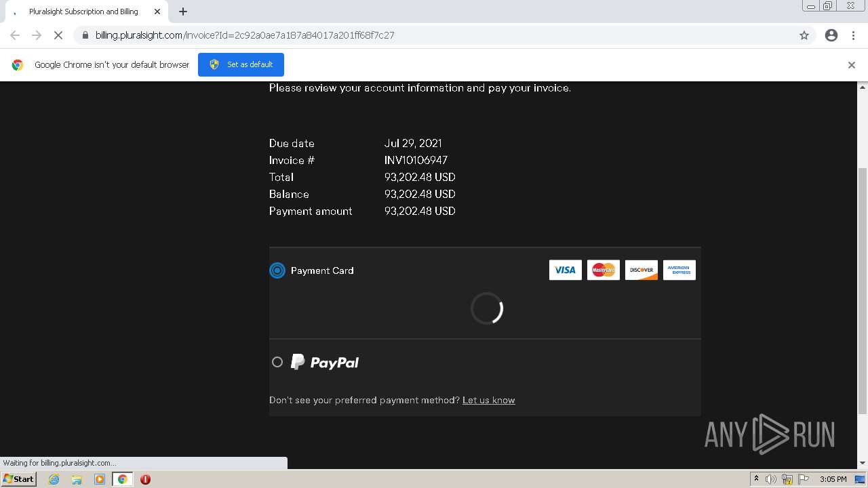Close the Pluralsight Subscription and Billing tab
868x488 pixels.
pyautogui.click(x=157, y=12)
